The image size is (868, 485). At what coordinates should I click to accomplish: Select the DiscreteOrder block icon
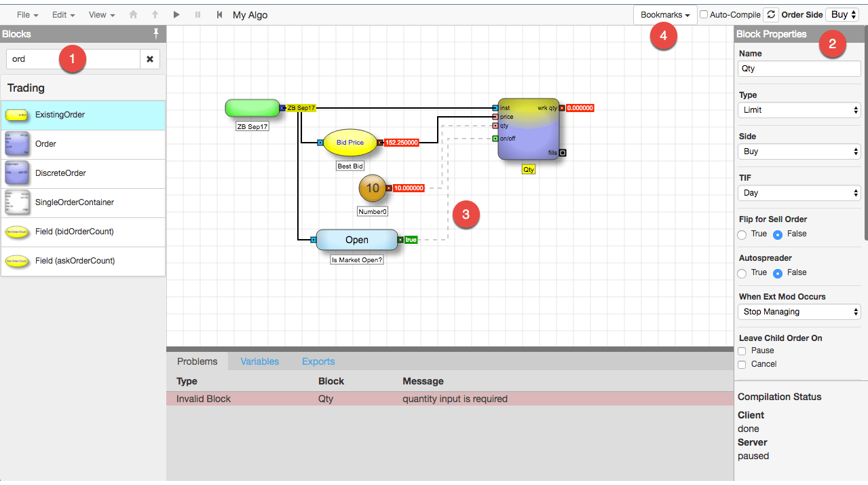pyautogui.click(x=17, y=173)
